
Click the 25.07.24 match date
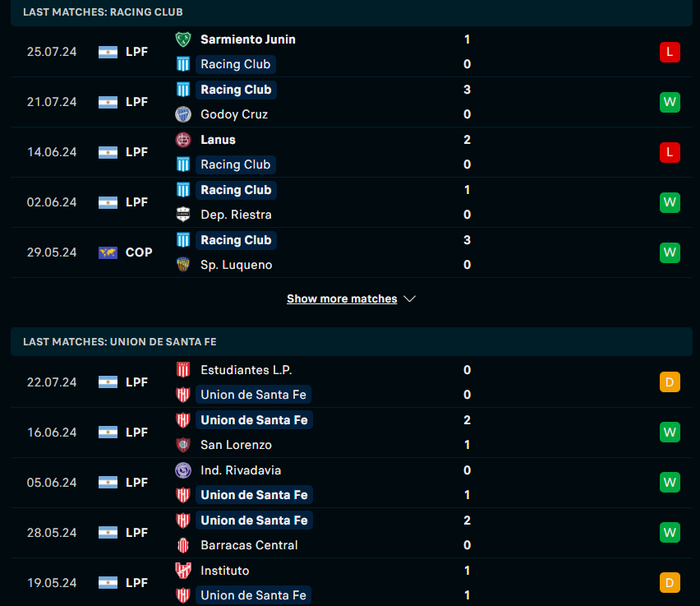(x=52, y=52)
